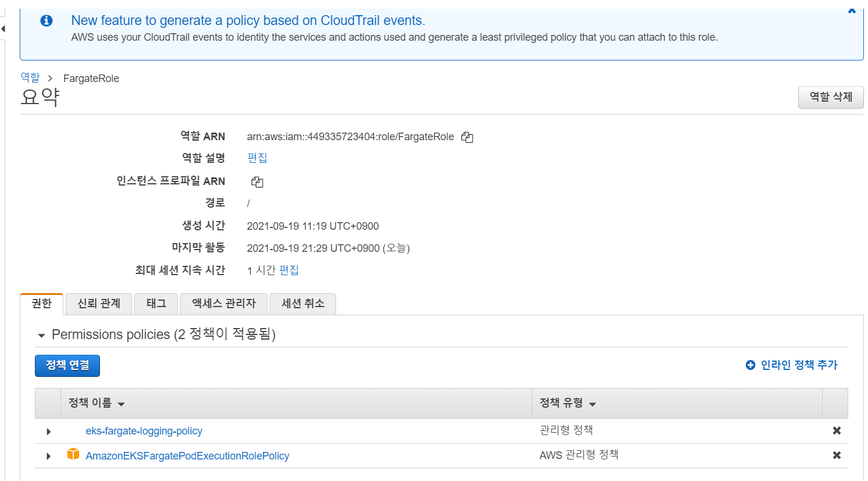Screen dimensions: 868x481
Task: Remove eks-fargate-logging-policy via its X icon
Action: (x=836, y=431)
